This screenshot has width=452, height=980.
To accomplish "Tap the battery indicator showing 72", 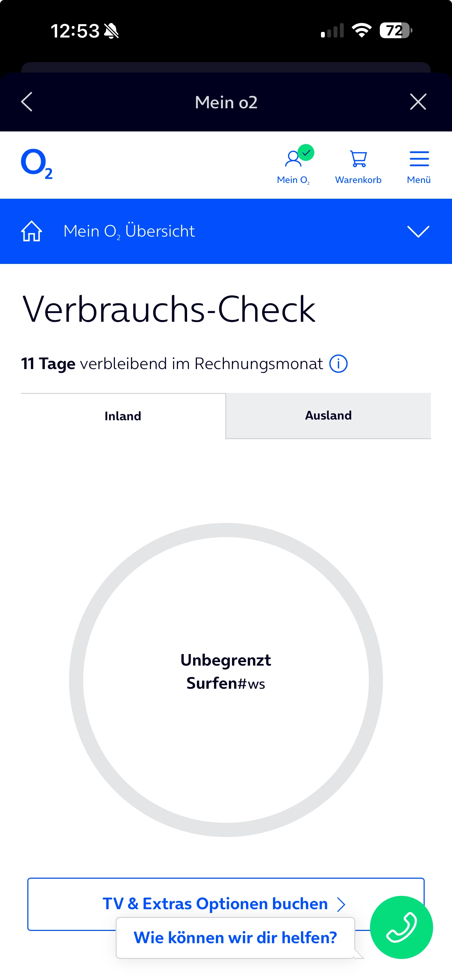I will pos(396,30).
